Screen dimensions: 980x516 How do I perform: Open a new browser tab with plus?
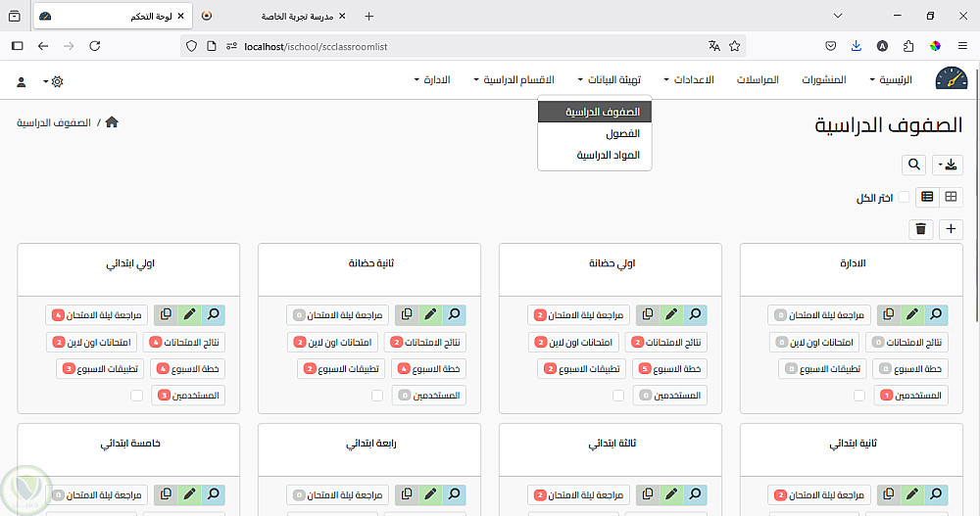point(368,17)
